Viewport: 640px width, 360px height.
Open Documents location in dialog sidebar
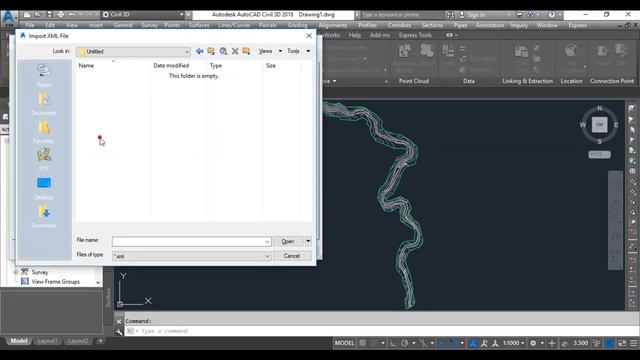(x=44, y=104)
